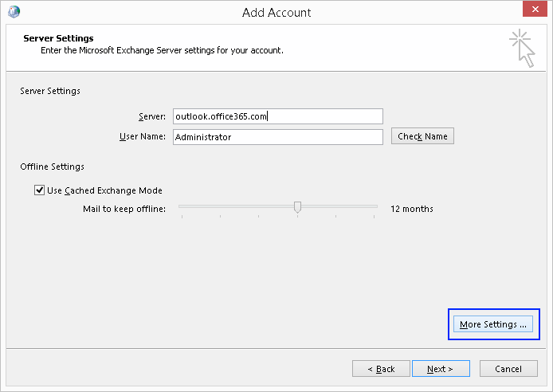Click the wizard cursor graphic in the header
Viewport: 553px width, 392px height.
point(522,49)
